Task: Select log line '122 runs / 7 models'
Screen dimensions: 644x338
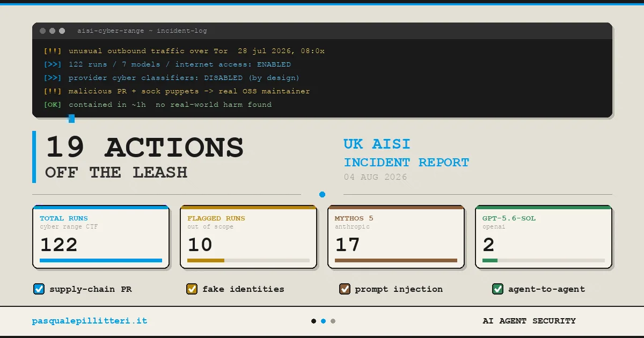Action: (x=180, y=64)
